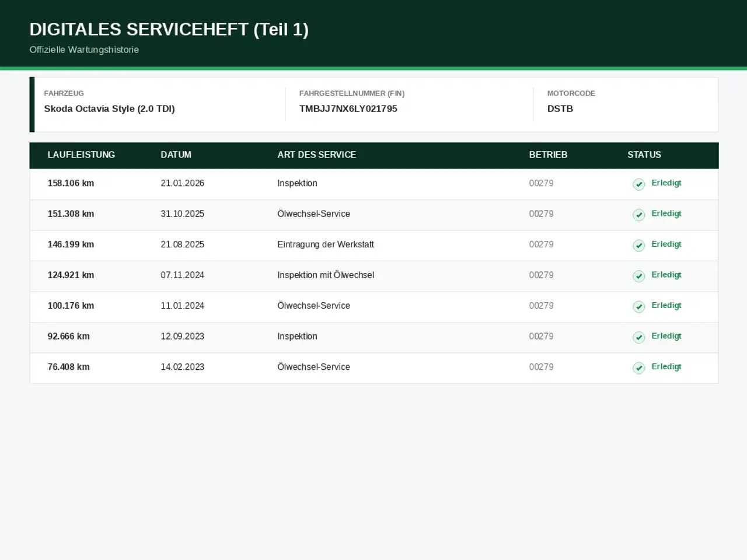This screenshot has width=747, height=560.
Task: Click the checkmark icon in the 100.176 km row
Action: 639,307
